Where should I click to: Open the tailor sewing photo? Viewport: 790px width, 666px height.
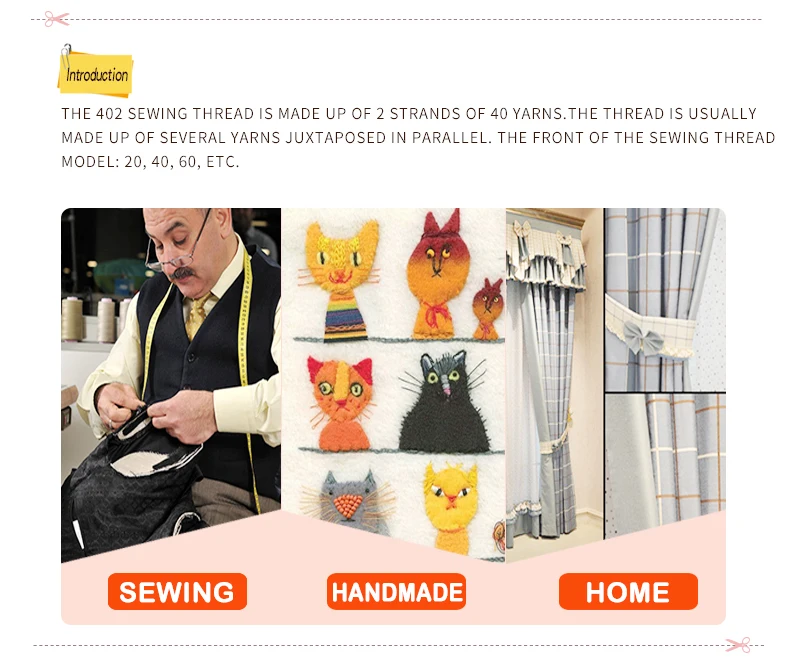[x=171, y=378]
